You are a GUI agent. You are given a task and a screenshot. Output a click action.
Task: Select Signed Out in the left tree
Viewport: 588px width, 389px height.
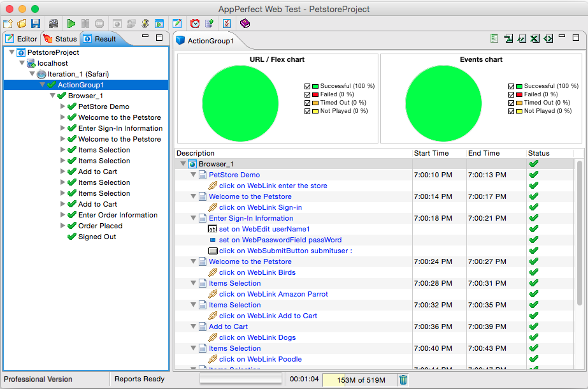click(x=97, y=237)
